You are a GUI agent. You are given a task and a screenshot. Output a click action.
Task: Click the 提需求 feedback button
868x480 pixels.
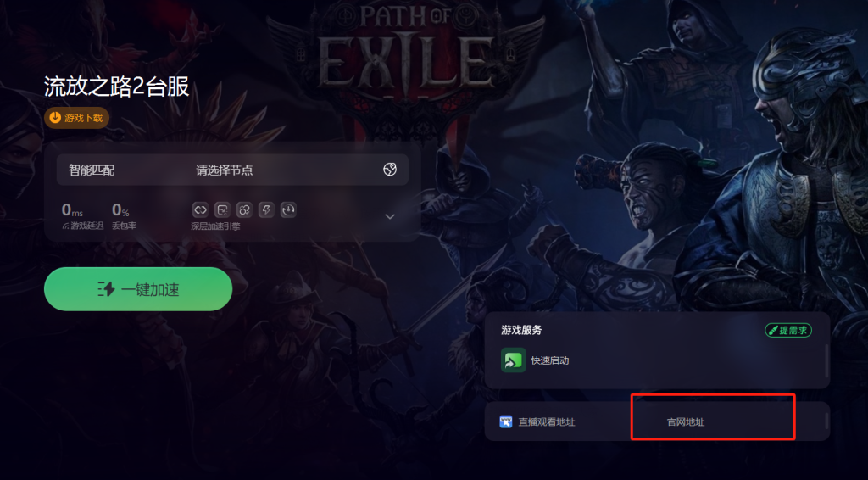[788, 331]
